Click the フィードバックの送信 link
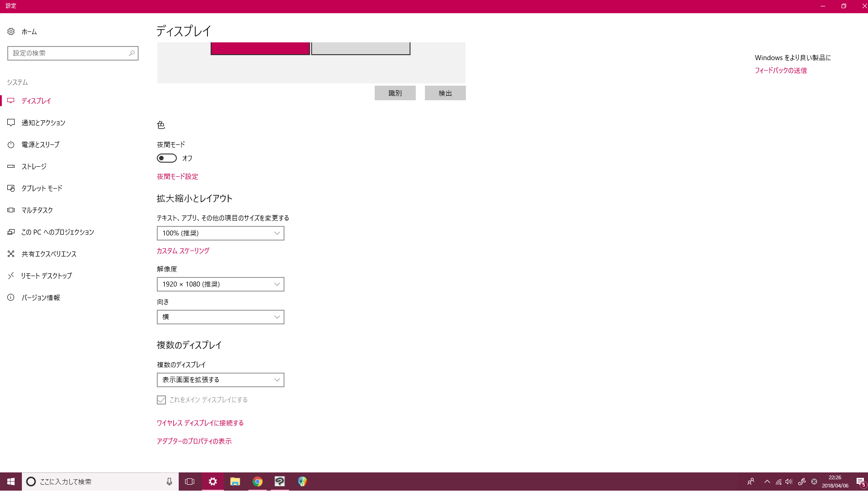Image resolution: width=868 pixels, height=492 pixels. 781,70
